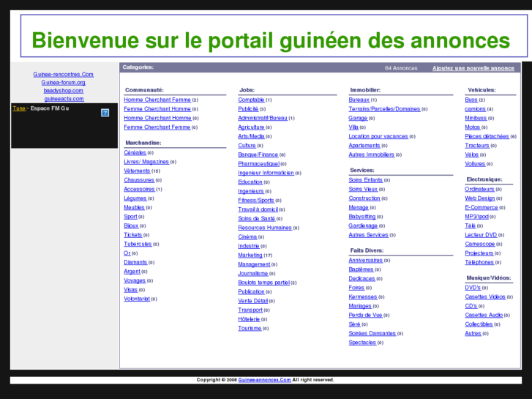The height and width of the screenshot is (399, 532).
Task: Browse Marketing job listings
Action: pyautogui.click(x=250, y=255)
